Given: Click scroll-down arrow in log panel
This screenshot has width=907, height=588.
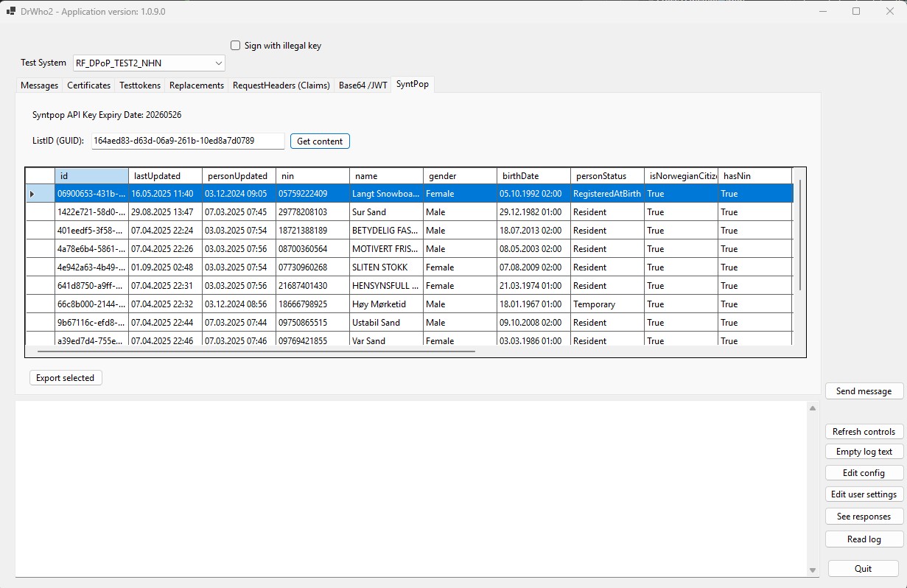Looking at the screenshot, I should (813, 570).
